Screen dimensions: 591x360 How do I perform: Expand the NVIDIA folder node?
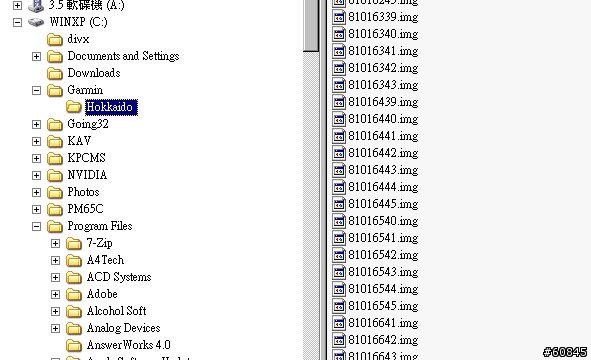click(36, 175)
